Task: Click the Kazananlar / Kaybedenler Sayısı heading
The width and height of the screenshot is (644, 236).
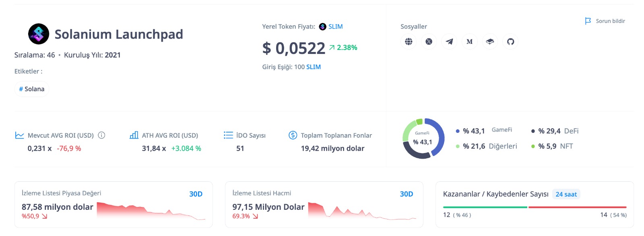Action: click(496, 194)
